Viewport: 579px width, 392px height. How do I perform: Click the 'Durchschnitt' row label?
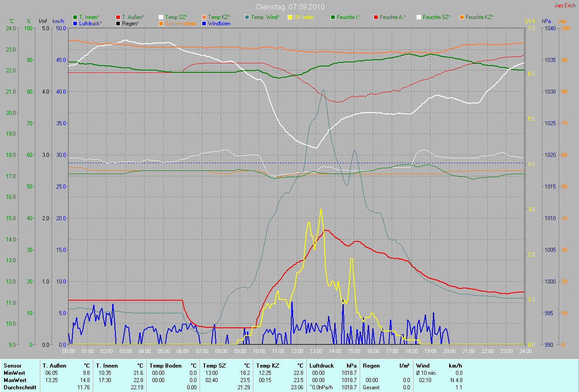[x=20, y=387]
